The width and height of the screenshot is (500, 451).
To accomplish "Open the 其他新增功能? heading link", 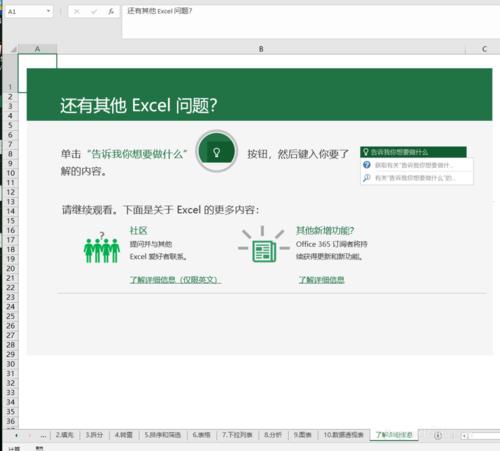I will pos(325,230).
